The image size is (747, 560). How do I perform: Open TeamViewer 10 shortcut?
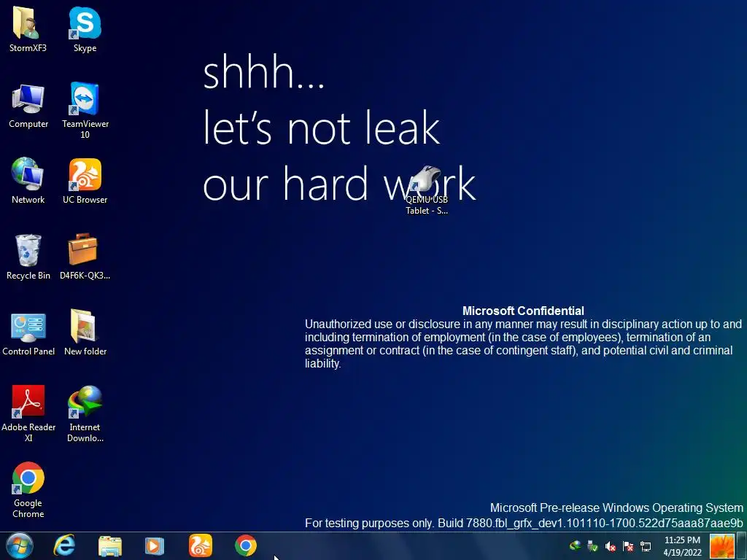(x=85, y=110)
